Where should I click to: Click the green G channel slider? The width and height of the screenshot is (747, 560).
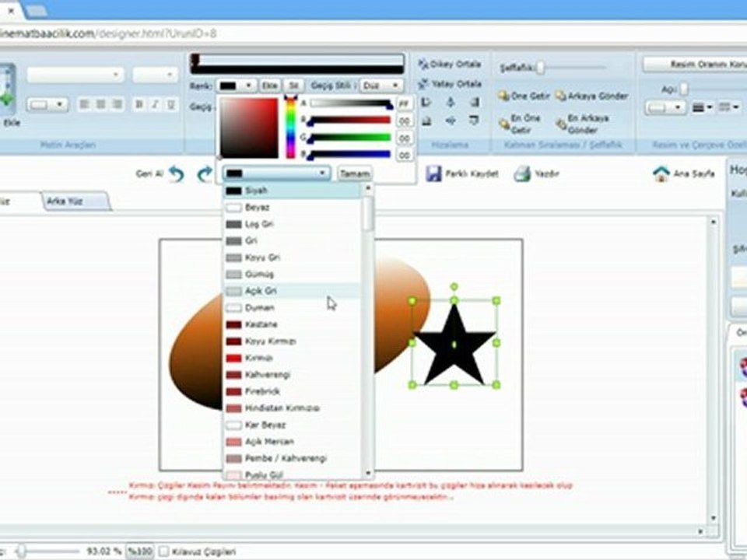click(x=350, y=138)
